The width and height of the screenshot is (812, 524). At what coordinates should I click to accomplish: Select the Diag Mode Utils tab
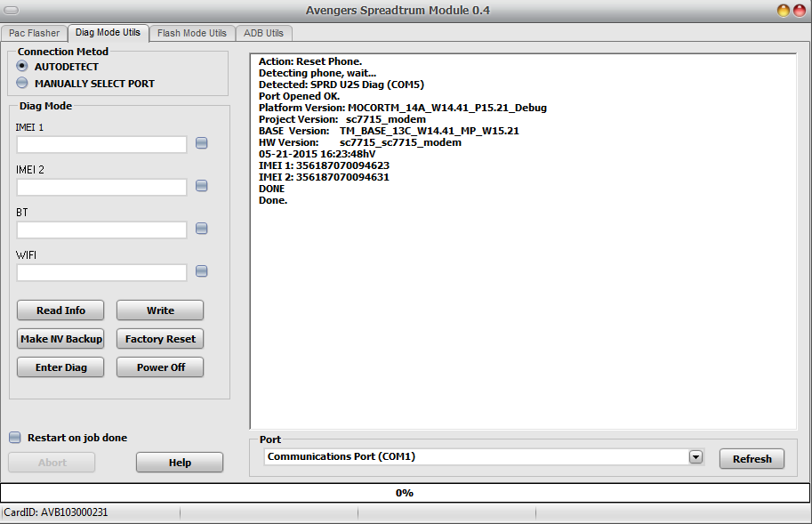108,33
